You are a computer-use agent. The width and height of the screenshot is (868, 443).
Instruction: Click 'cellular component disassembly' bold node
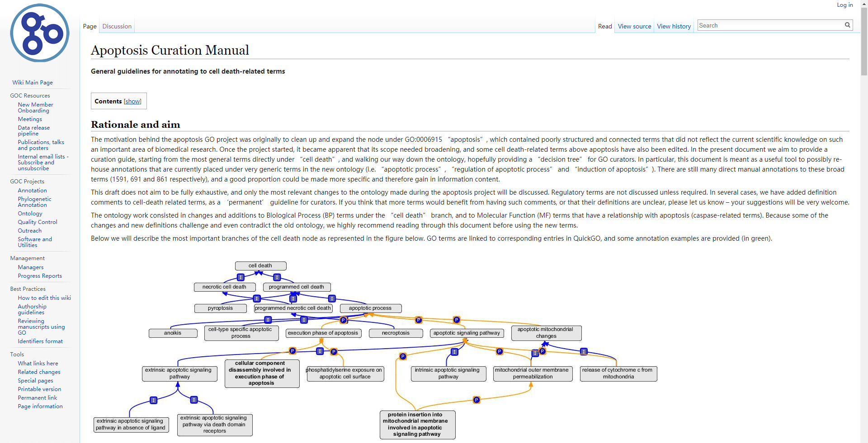(x=262, y=373)
